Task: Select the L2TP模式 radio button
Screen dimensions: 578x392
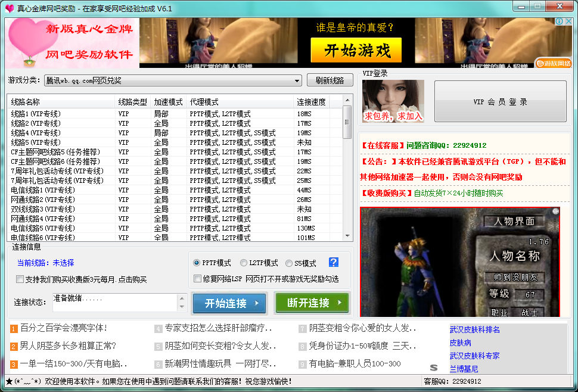Action: 243,263
